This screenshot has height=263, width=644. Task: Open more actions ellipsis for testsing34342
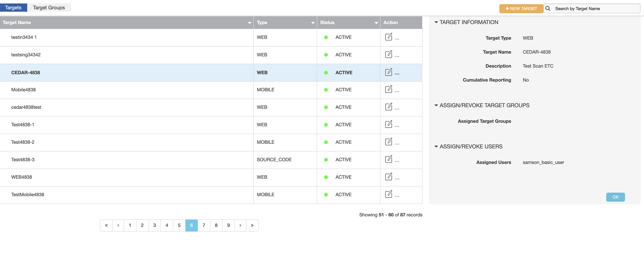click(397, 57)
